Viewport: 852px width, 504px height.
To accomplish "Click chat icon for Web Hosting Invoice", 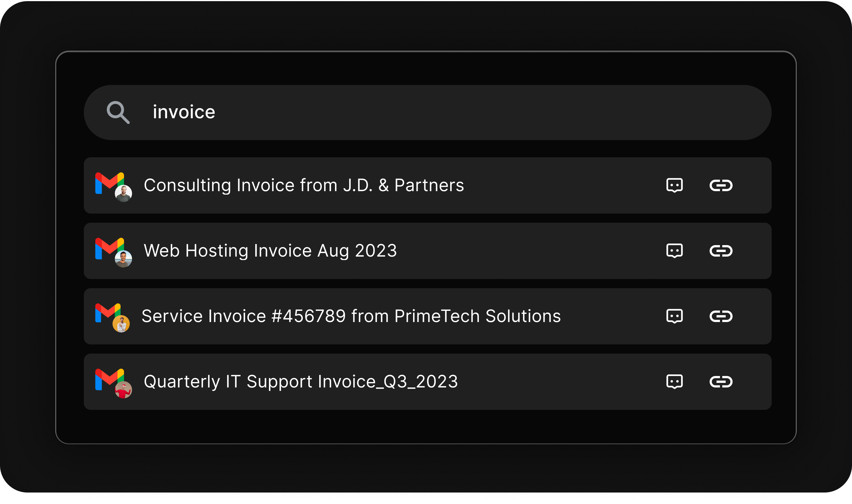I will tap(674, 251).
